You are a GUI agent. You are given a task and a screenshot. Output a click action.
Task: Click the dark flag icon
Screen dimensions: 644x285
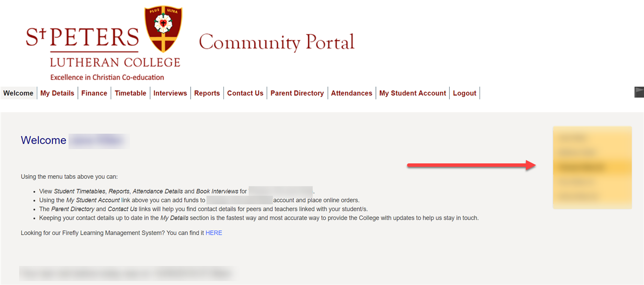point(639,92)
